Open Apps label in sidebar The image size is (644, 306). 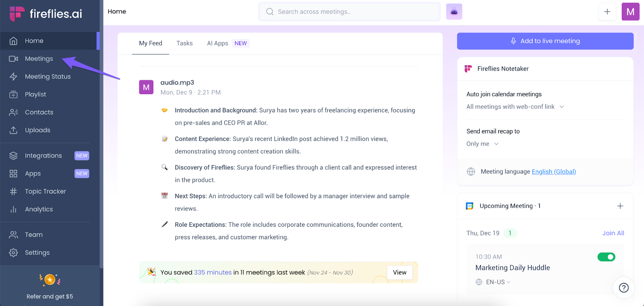coord(33,174)
